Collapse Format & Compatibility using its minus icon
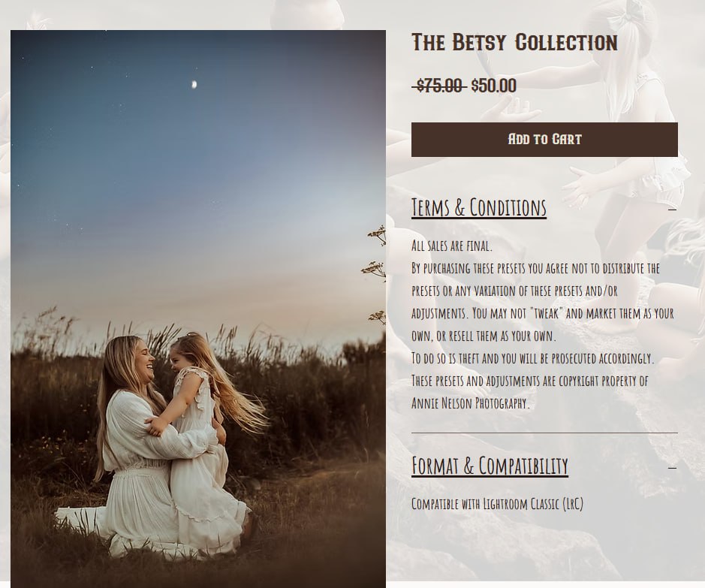Viewport: 705px width, 588px height. (672, 468)
